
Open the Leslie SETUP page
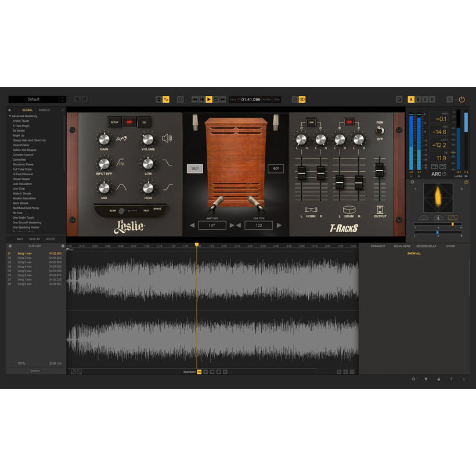point(114,122)
